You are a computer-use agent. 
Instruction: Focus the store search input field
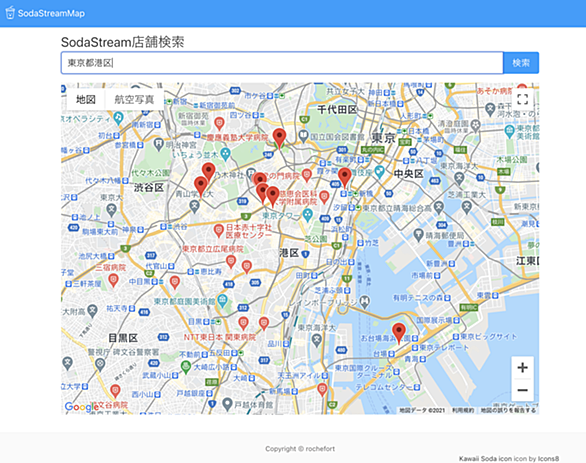tap(282, 63)
